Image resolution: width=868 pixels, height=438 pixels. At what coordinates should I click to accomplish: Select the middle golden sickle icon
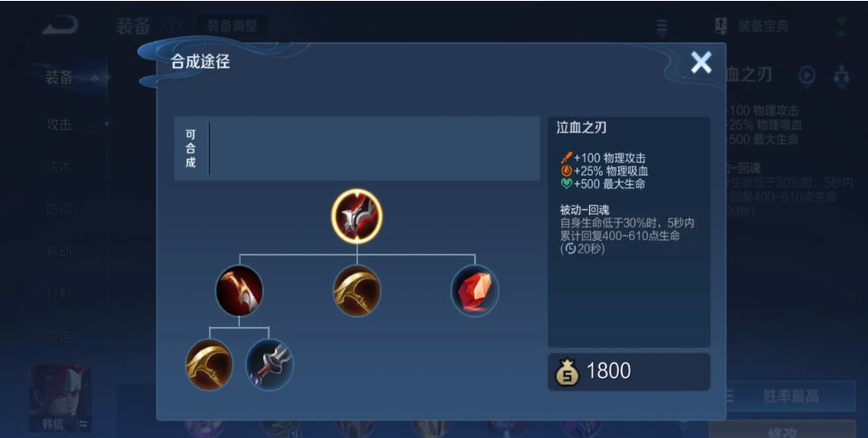coord(357,291)
